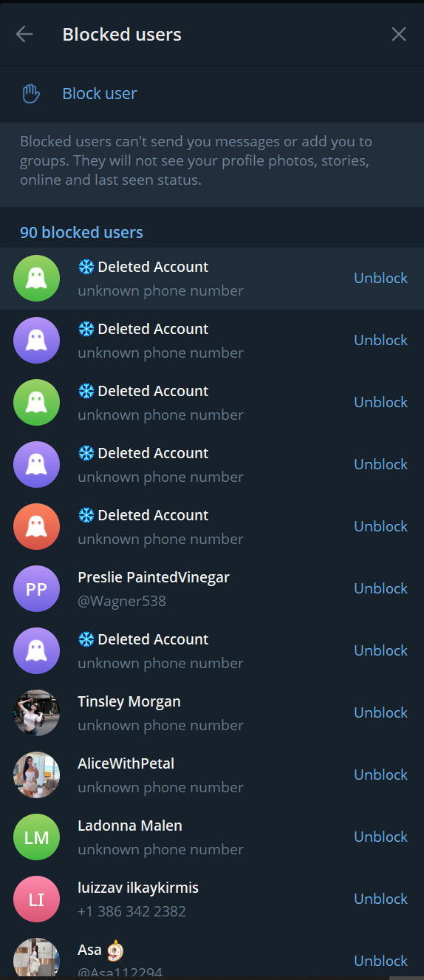Unblock the first Deleted Account entry
The width and height of the screenshot is (424, 980).
(x=380, y=278)
